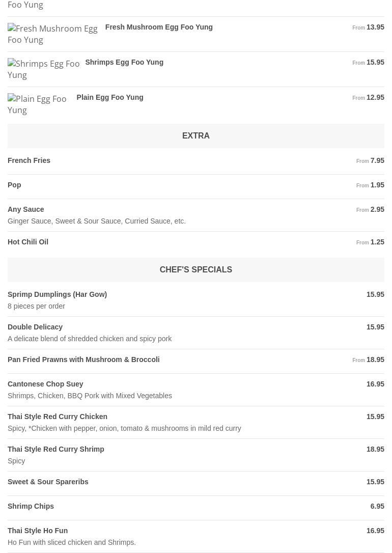Pick Thai Style Red Curry Shrimp

(56, 449)
